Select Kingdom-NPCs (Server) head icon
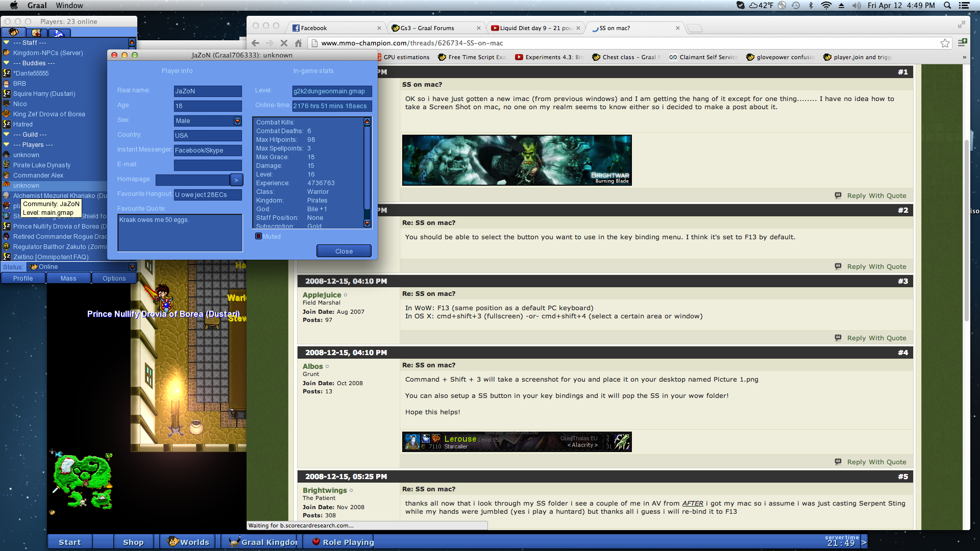The height and width of the screenshot is (551, 980). 7,53
